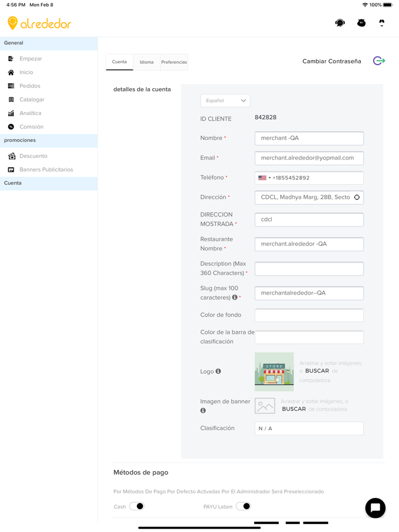Go to Banners Publicitarios in the sidebar

tap(46, 170)
